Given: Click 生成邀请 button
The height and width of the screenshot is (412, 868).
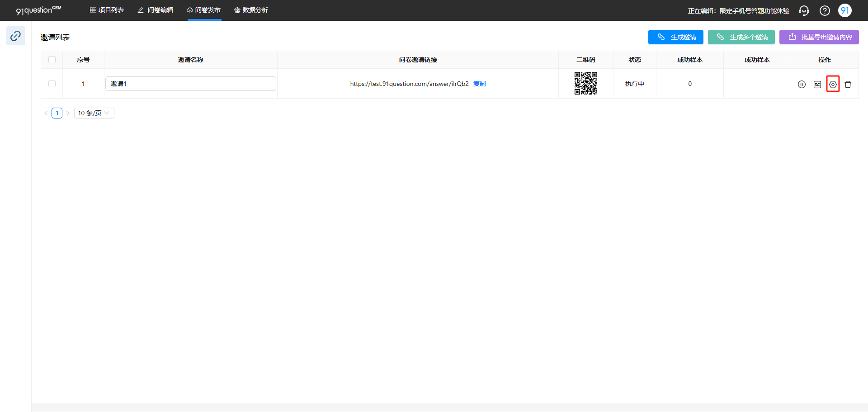Looking at the screenshot, I should 676,37.
